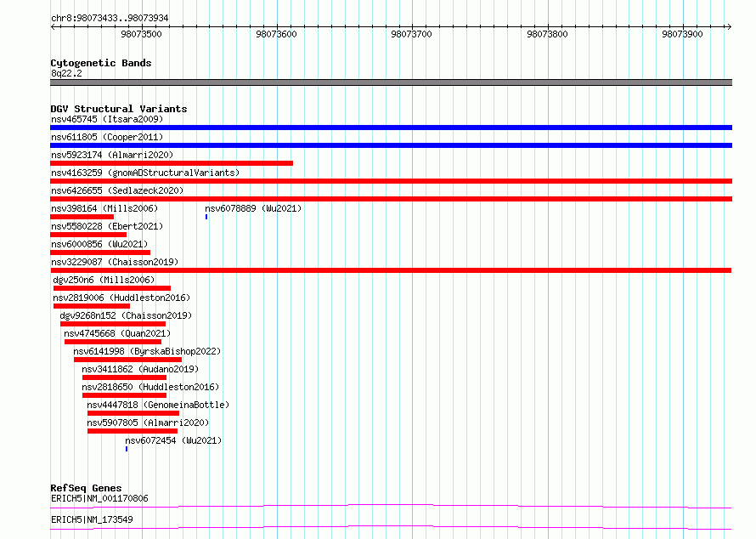
Task: Click ruler position 98073600
Action: point(276,34)
